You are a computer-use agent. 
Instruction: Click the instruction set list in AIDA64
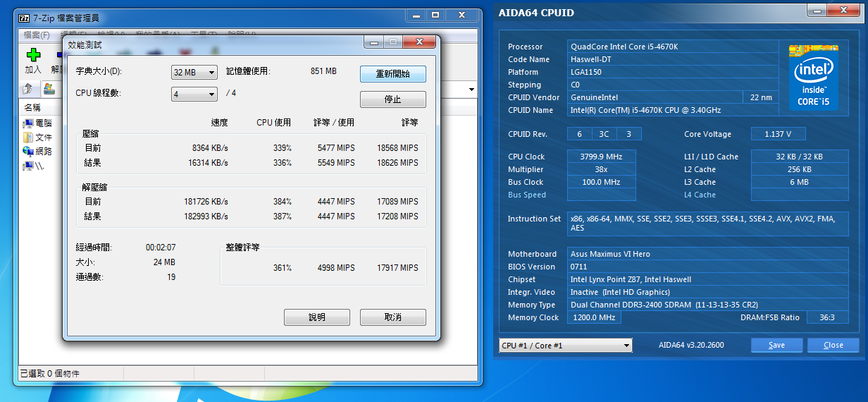(x=709, y=224)
